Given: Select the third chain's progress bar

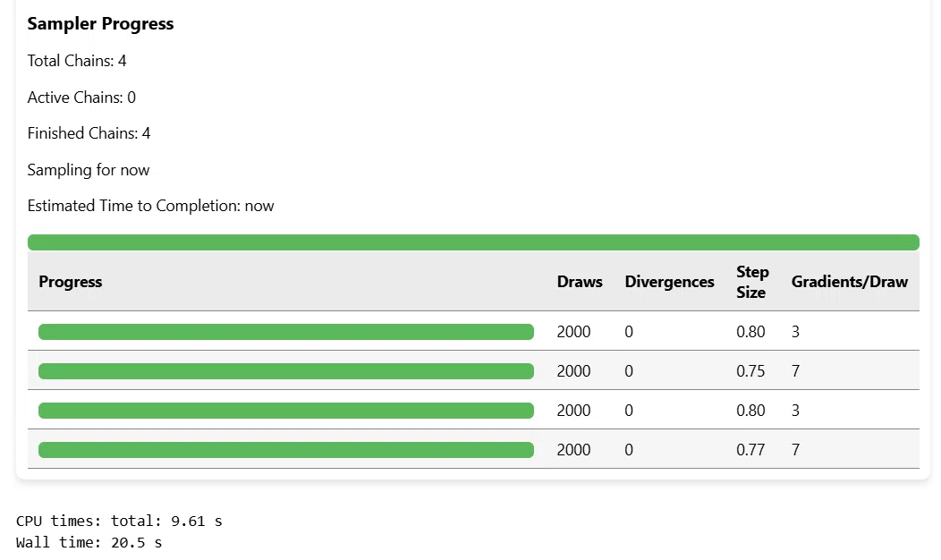Looking at the screenshot, I should [285, 411].
